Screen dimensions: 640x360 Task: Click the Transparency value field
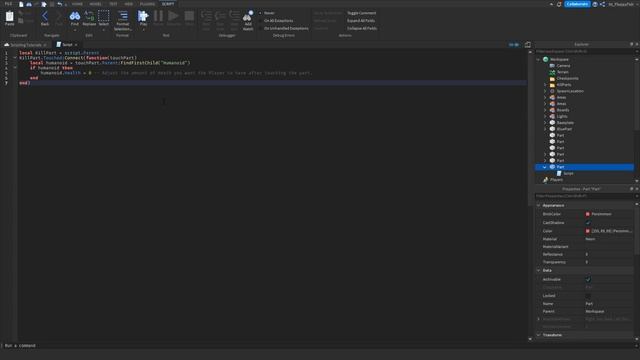pos(608,262)
